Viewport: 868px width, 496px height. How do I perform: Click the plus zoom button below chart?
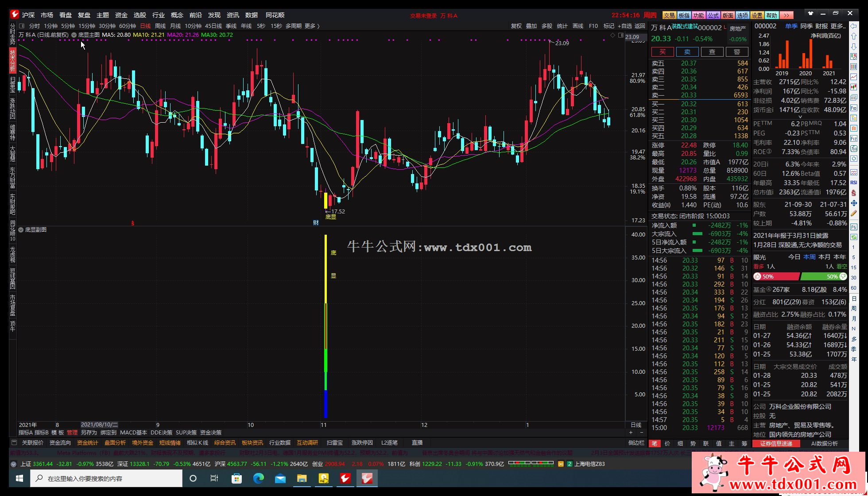[x=631, y=432]
